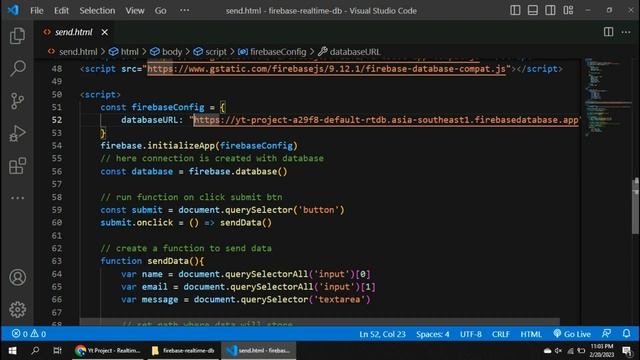Open firebase-database-compat.js script URL link
Image resolution: width=640 pixels, height=360 pixels.
[326, 69]
